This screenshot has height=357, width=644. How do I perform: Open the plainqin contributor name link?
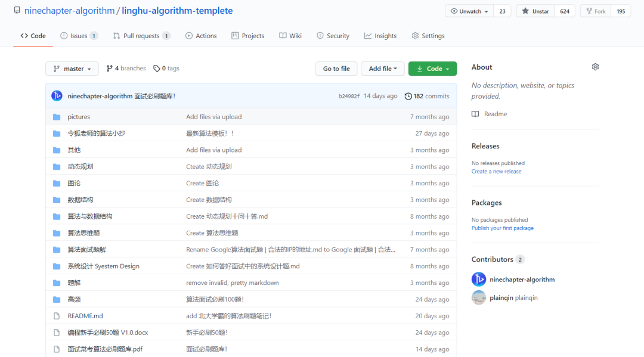pos(501,298)
